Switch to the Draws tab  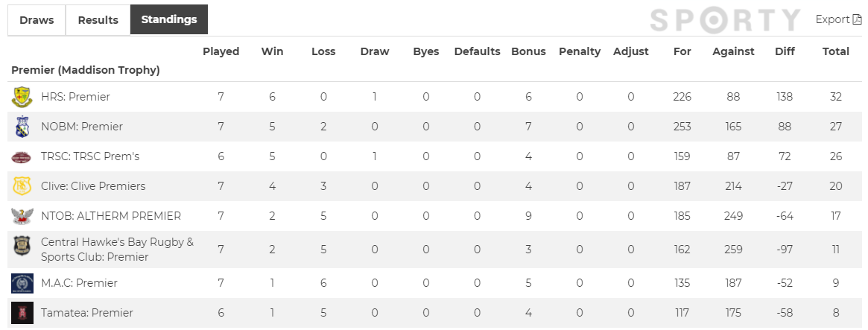[37, 20]
